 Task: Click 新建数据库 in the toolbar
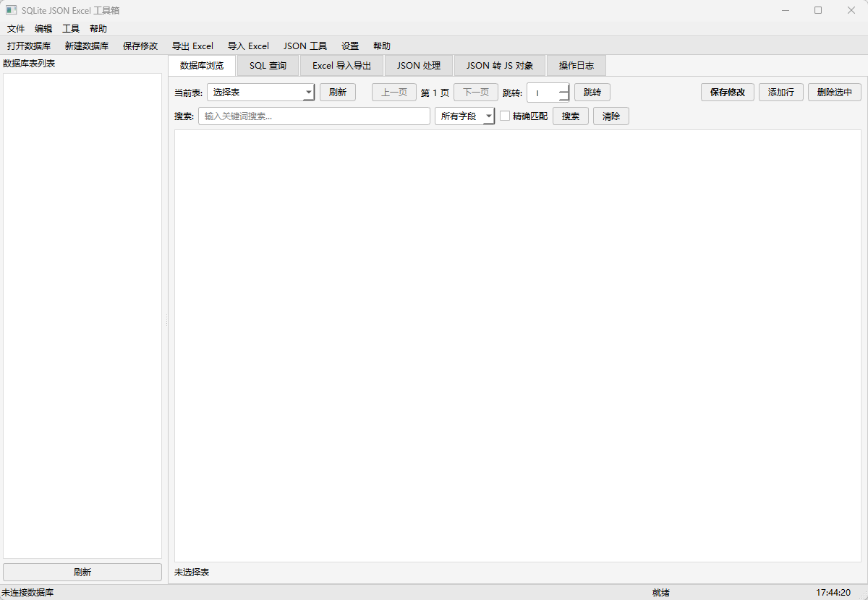(x=87, y=46)
